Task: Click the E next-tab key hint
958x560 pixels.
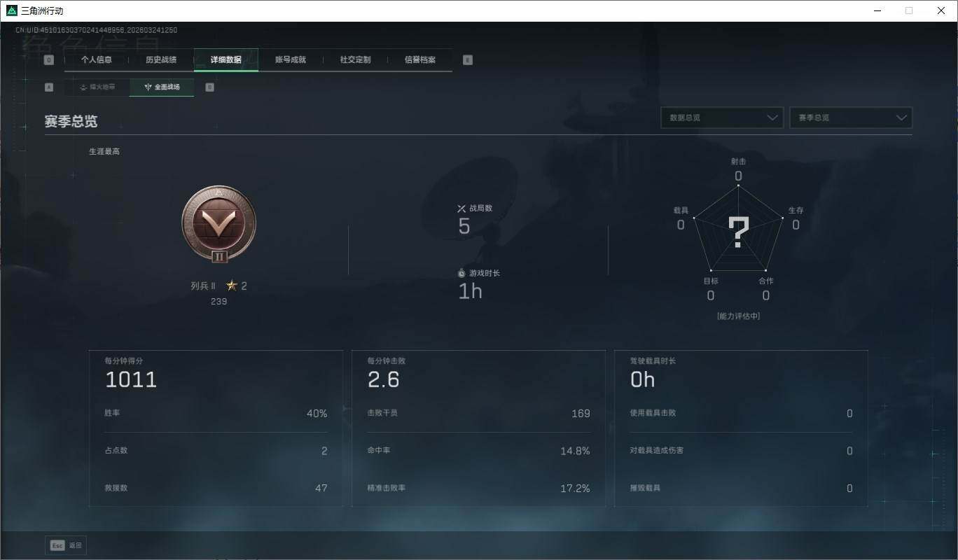Action: click(468, 60)
